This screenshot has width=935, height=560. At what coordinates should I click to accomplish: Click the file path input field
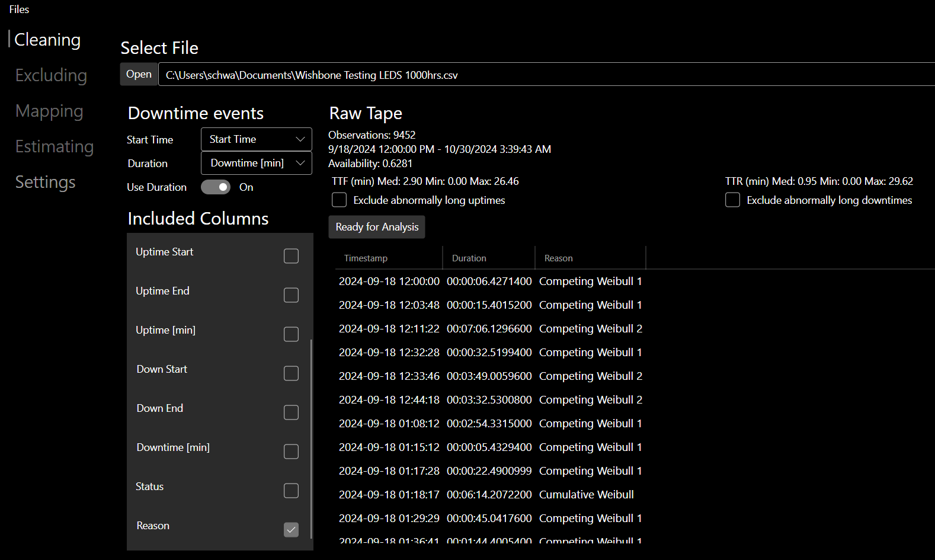pyautogui.click(x=533, y=75)
